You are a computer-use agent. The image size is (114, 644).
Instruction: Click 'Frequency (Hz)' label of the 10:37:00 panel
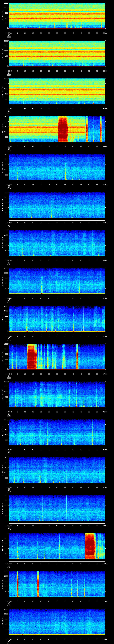pyautogui.click(x=3, y=16)
